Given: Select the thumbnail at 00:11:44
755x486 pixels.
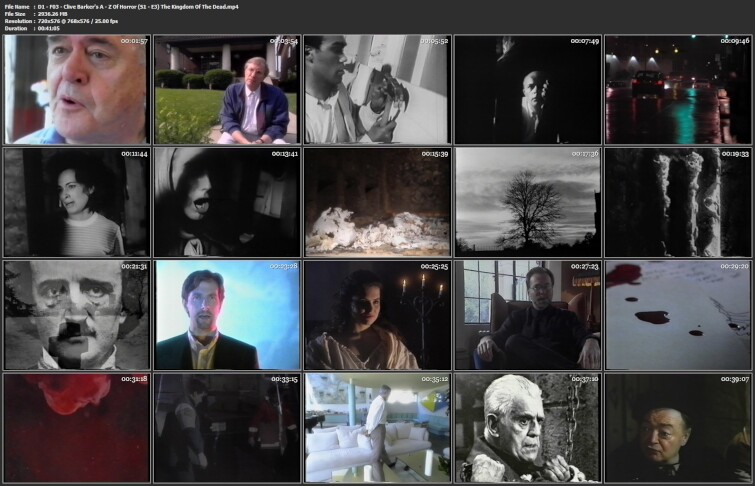Looking at the screenshot, I should click(77, 202).
